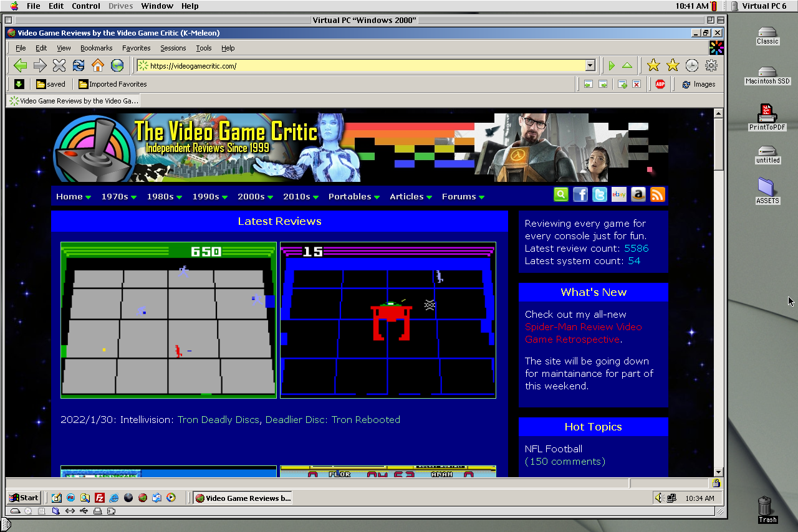Click the volume speaker tray icon
This screenshot has height=532, width=798.
tap(659, 498)
